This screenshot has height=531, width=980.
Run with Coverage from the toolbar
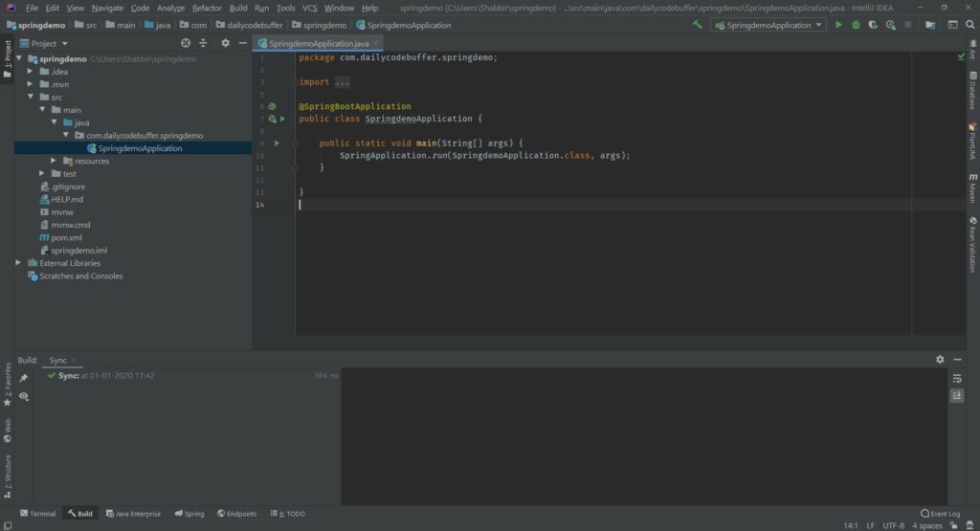coord(873,25)
